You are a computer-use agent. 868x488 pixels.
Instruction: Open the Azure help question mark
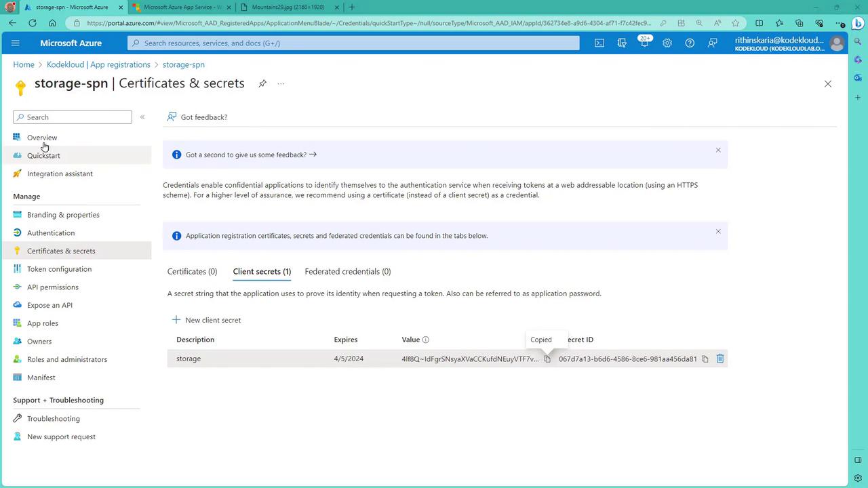(690, 43)
